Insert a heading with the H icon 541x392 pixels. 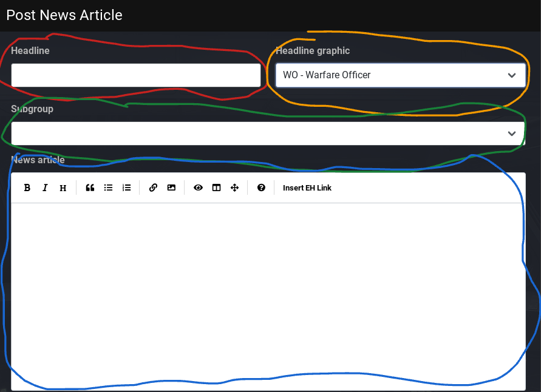click(x=63, y=188)
